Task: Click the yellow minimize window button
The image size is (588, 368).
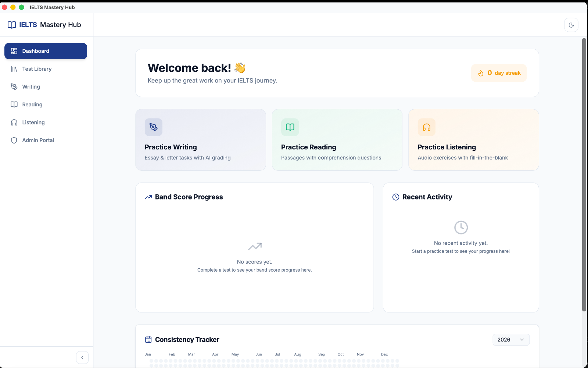Action: coord(13,7)
